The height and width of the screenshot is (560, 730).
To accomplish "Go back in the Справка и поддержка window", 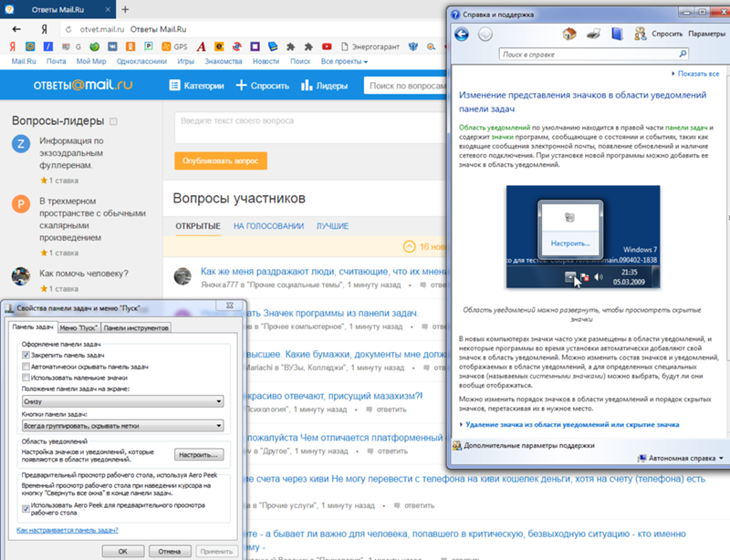I will tap(462, 34).
